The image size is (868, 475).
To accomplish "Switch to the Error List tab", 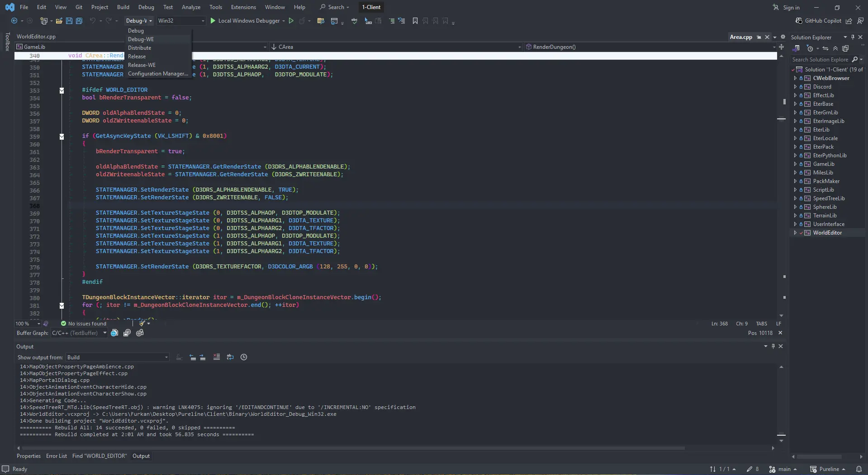I will [x=56, y=456].
